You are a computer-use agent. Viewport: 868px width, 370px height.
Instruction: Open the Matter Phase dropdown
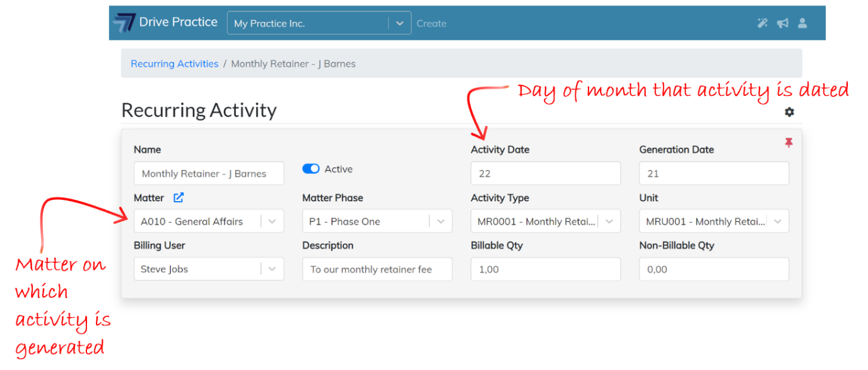[x=441, y=221]
